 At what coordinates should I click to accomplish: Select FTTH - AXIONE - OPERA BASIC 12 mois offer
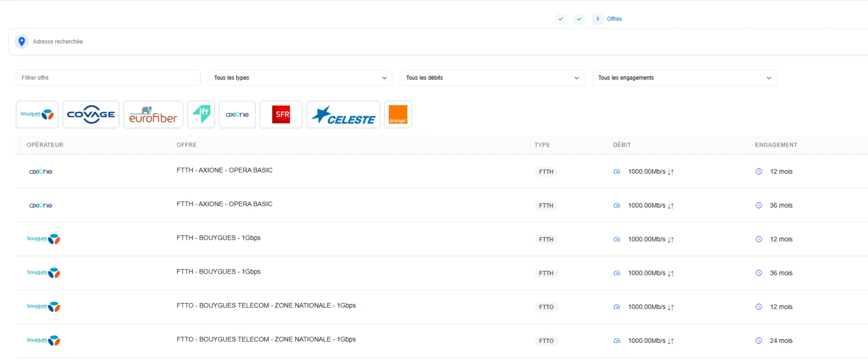[225, 170]
